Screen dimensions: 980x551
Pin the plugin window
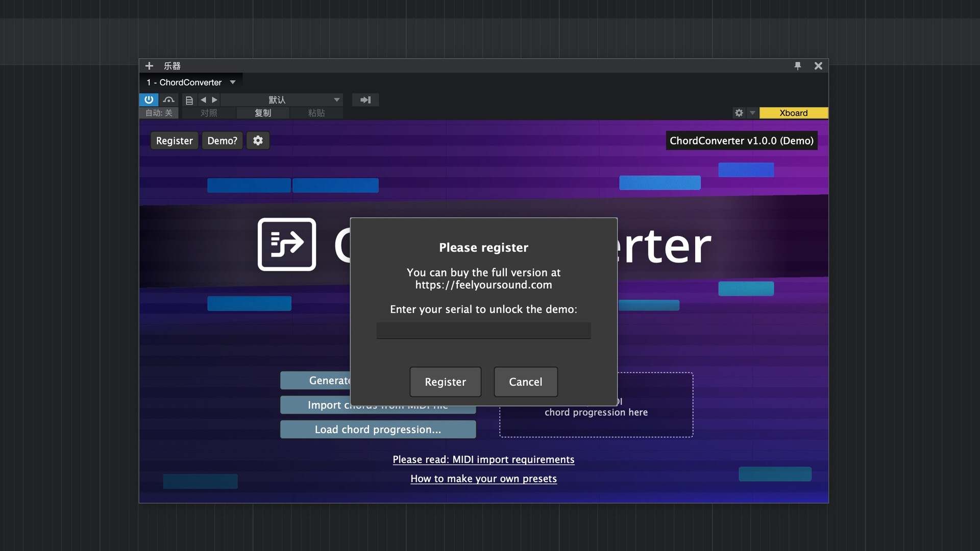pyautogui.click(x=797, y=66)
